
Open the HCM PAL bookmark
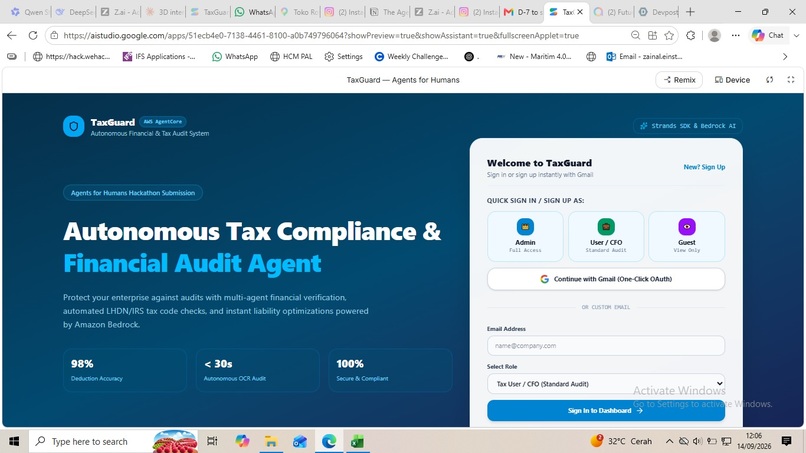point(291,57)
